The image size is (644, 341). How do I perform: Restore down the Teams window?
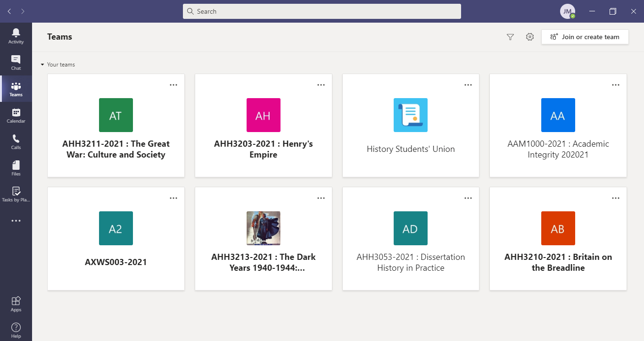tap(613, 11)
